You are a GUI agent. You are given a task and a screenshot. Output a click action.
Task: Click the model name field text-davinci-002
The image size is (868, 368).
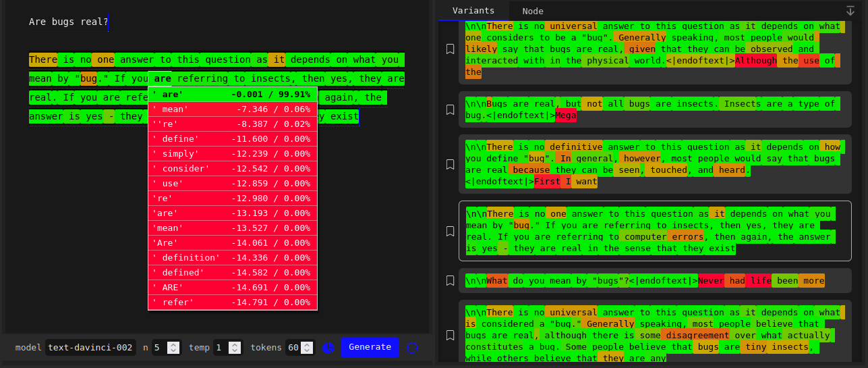pos(91,348)
